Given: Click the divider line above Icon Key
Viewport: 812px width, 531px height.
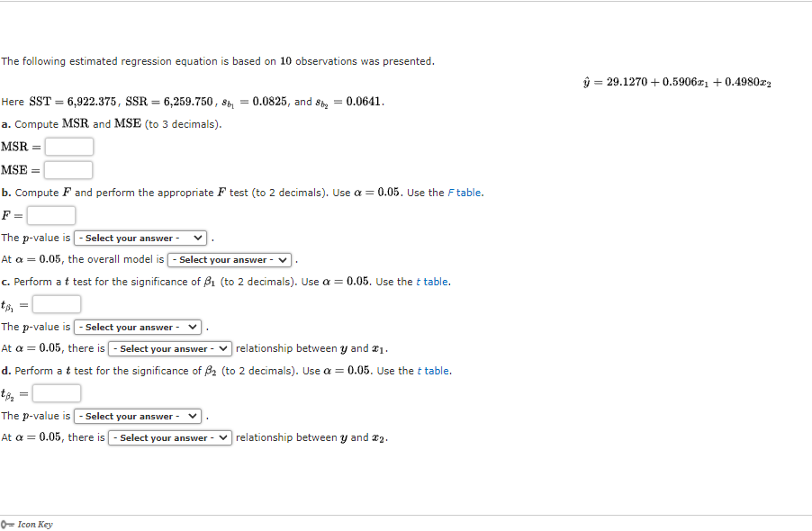Looking at the screenshot, I should (x=406, y=516).
